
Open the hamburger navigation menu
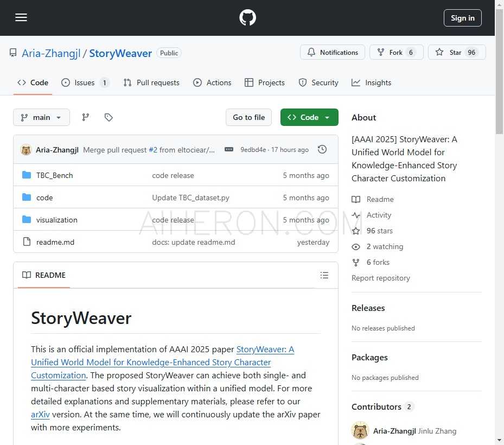point(21,18)
